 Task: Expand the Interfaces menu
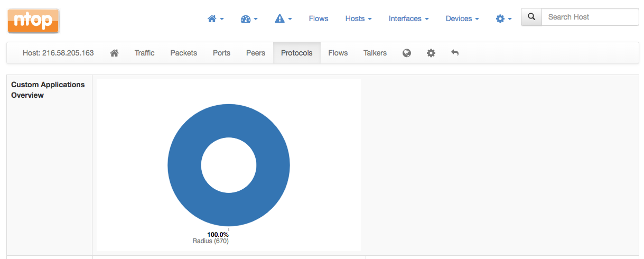point(408,18)
